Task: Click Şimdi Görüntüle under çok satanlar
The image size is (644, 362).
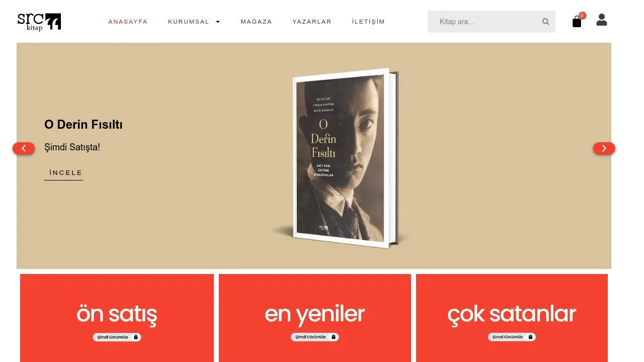Action: pyautogui.click(x=512, y=337)
